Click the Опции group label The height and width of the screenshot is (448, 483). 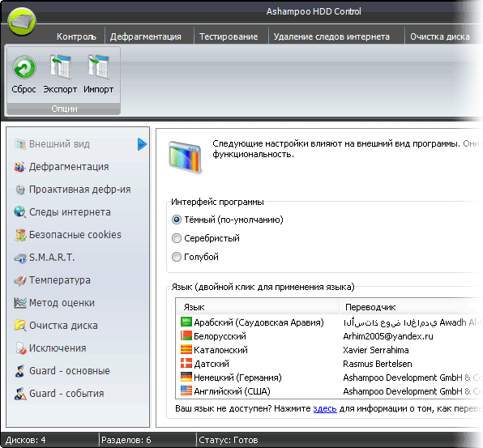click(64, 109)
